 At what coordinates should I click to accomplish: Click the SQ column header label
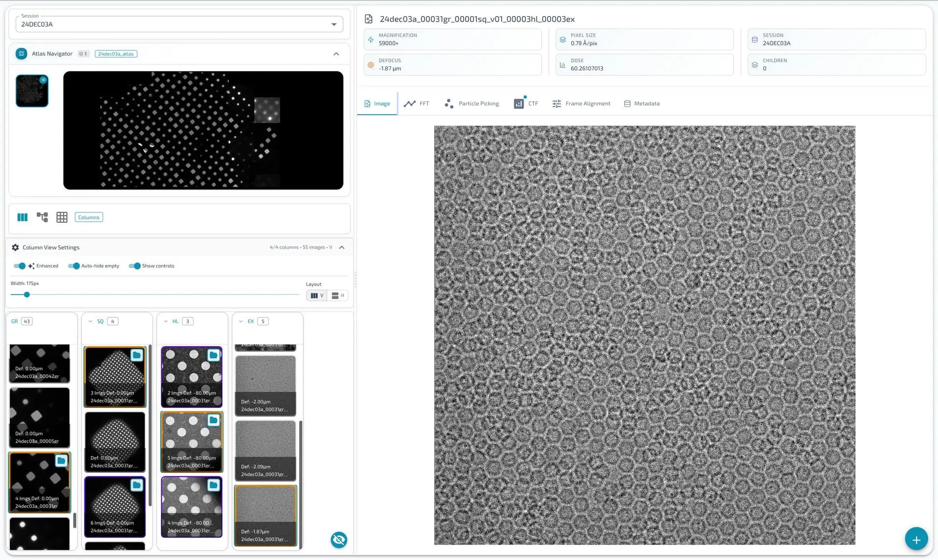tap(100, 321)
